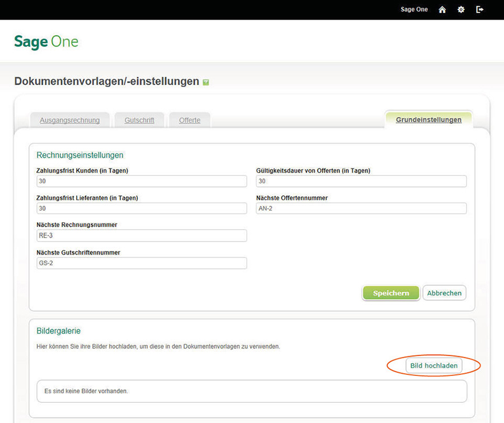Focus the Gültigkeitsdauer von Offerten field
The image size is (504, 423).
(361, 181)
